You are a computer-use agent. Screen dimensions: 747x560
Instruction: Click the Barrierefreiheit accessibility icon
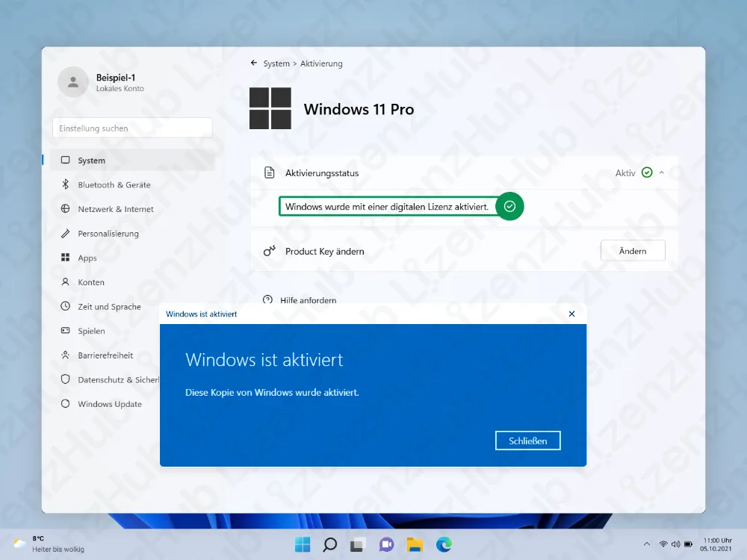[66, 355]
